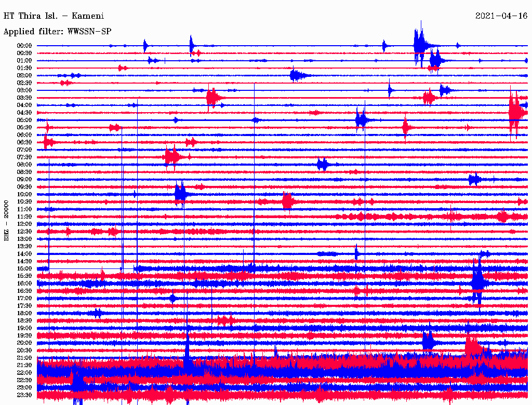Click the 19:30 time label
Image resolution: width=532 pixels, height=405 pixels.
(x=24, y=336)
